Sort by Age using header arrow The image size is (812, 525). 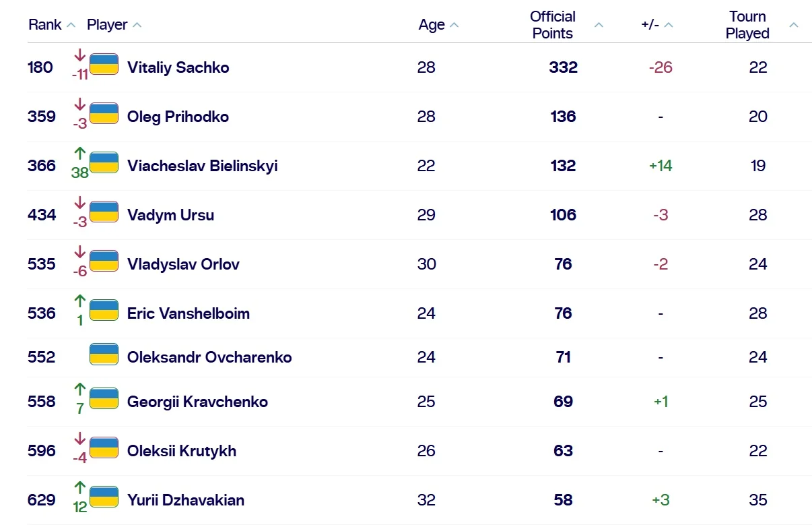tap(454, 25)
